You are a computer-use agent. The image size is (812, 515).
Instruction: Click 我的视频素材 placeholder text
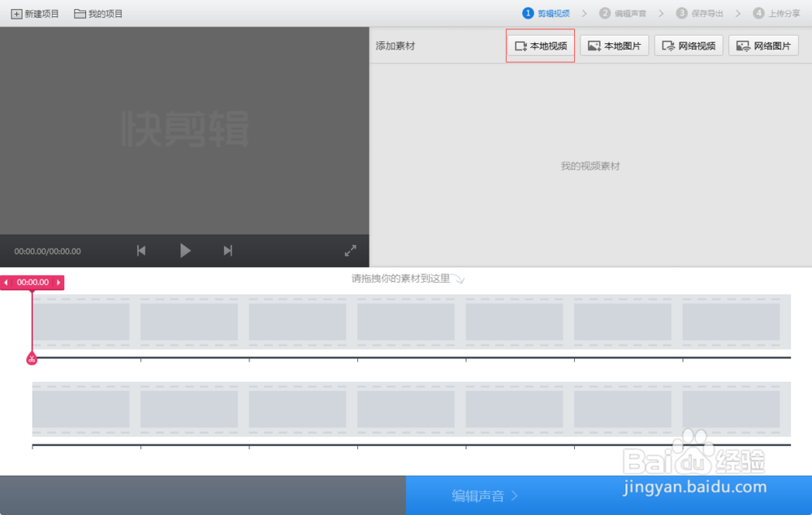(590, 167)
